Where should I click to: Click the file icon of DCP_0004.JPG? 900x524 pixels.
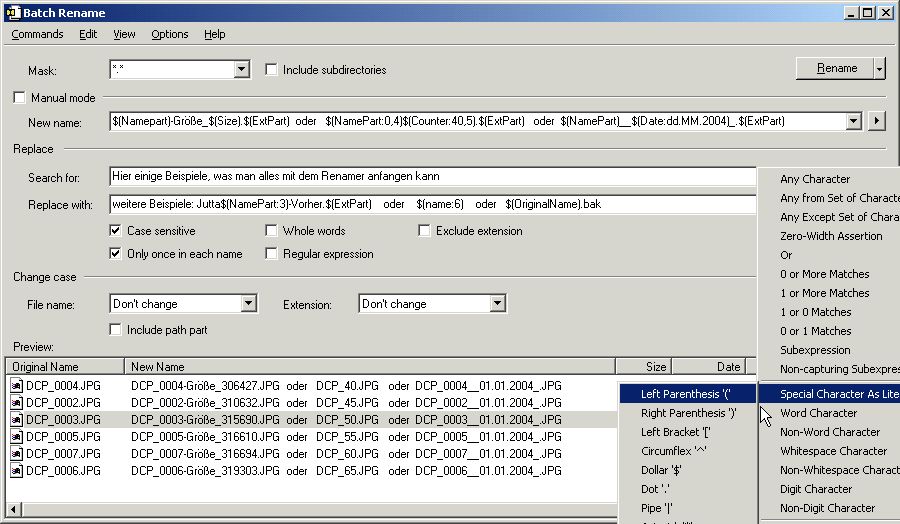point(17,386)
